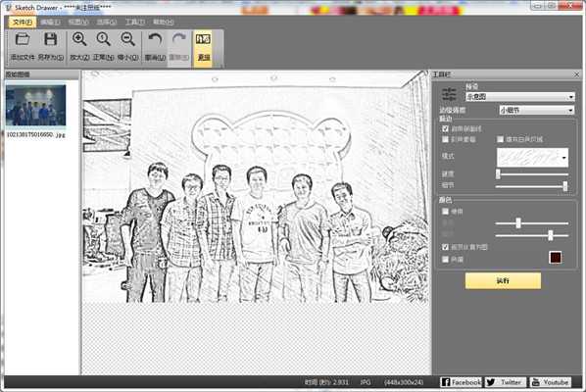Click the Sketch Drawer title bar app icon

(x=9, y=8)
